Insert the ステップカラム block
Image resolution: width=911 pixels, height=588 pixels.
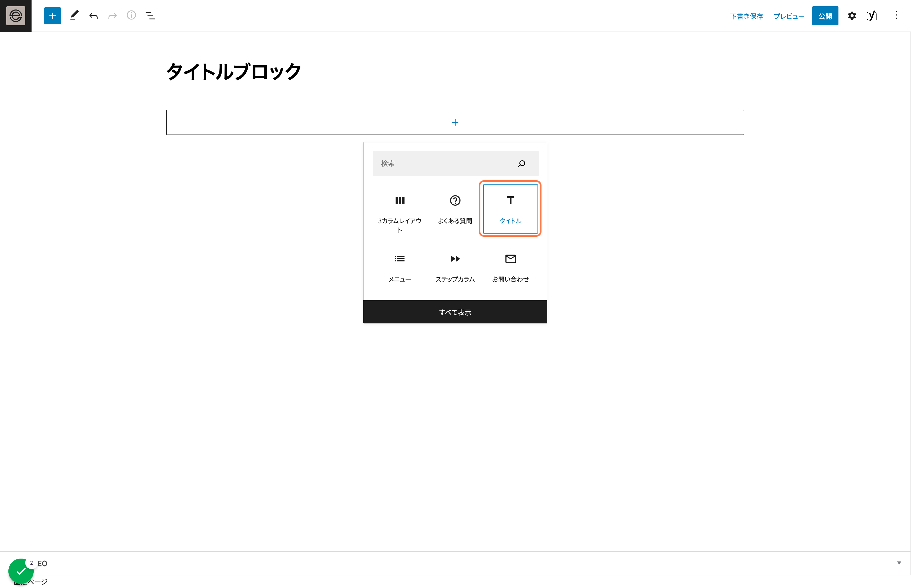pyautogui.click(x=455, y=268)
